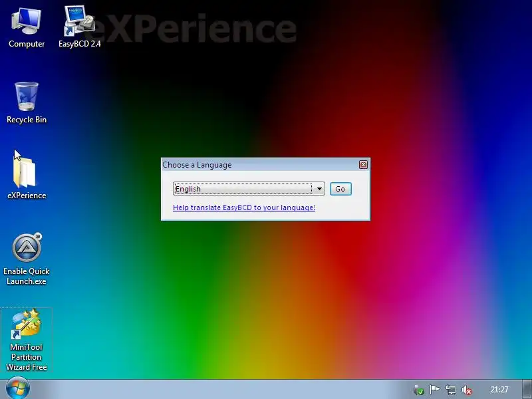Click the Safely Remove Hardware tray icon

[x=419, y=390]
